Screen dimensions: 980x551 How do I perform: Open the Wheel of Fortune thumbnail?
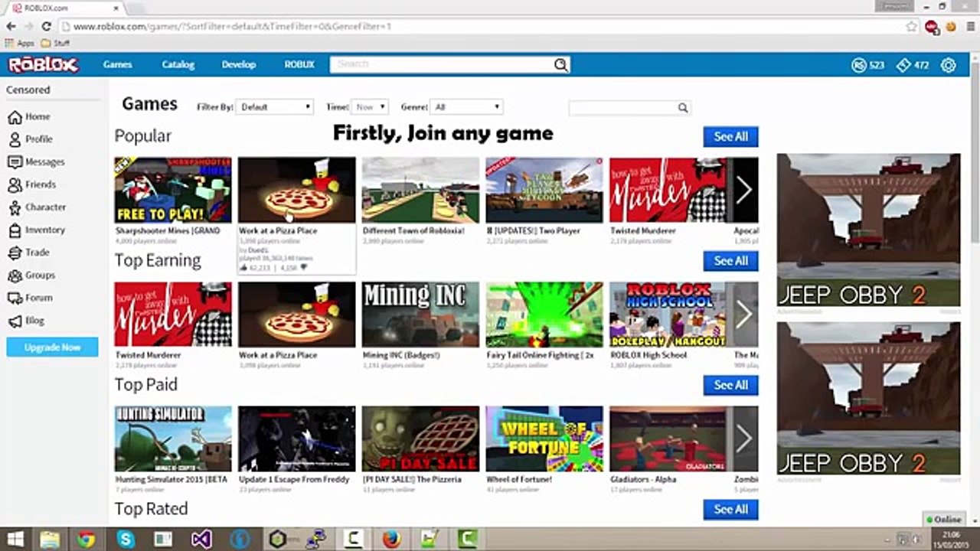[x=544, y=439]
